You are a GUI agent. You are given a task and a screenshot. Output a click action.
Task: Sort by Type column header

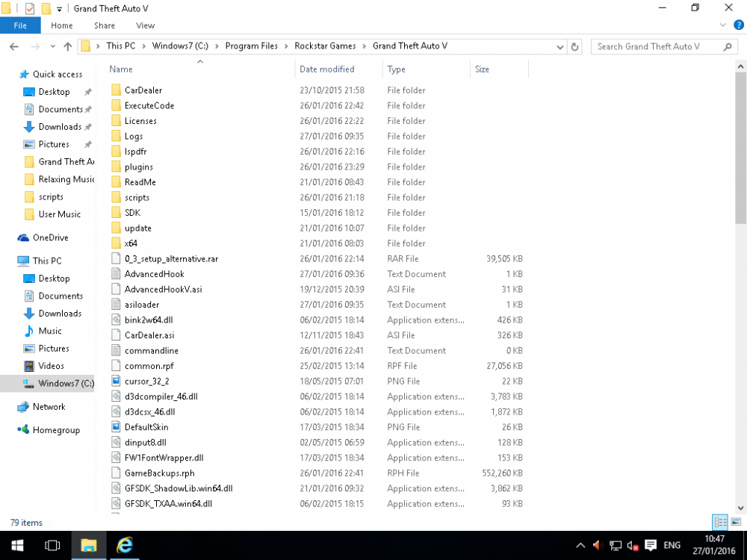point(396,69)
